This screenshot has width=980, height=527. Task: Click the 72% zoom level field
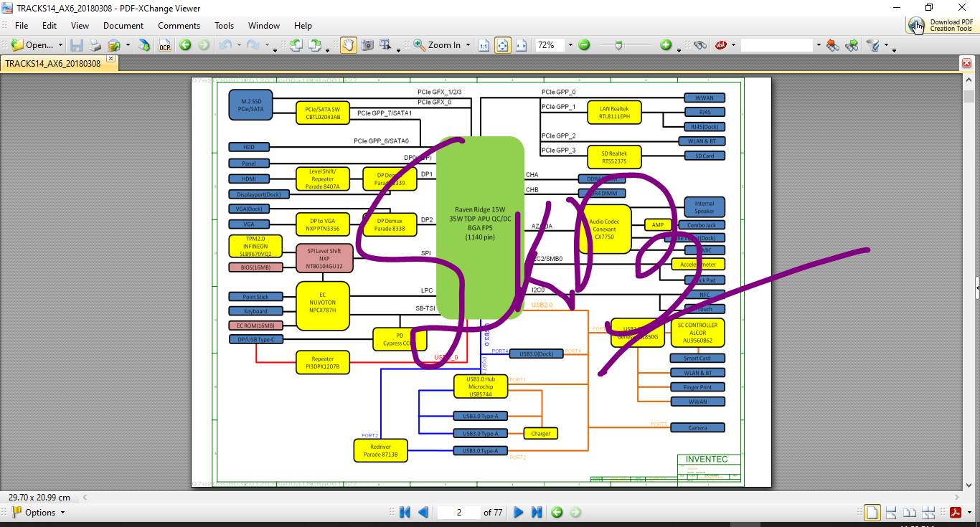tap(550, 45)
